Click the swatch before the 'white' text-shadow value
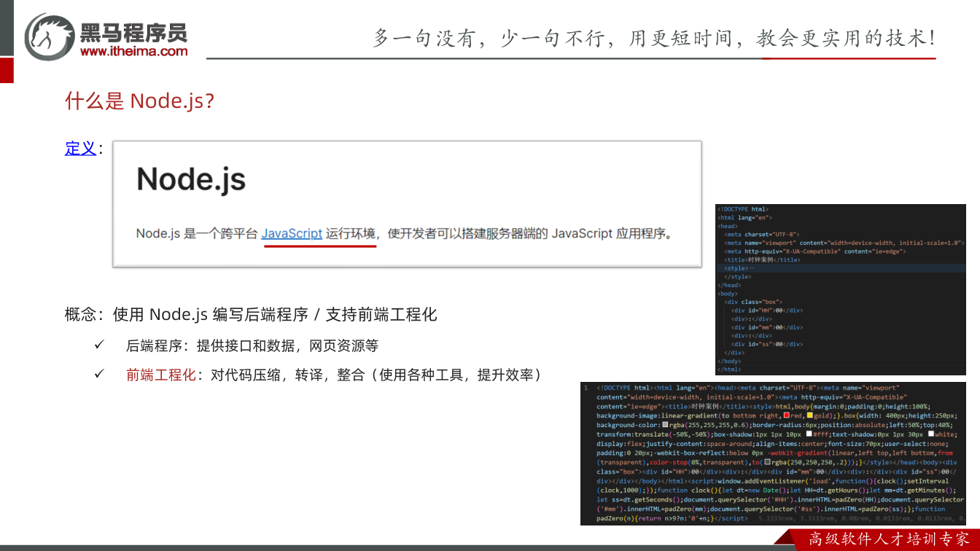Screen dimensions: 980x551 [x=930, y=434]
